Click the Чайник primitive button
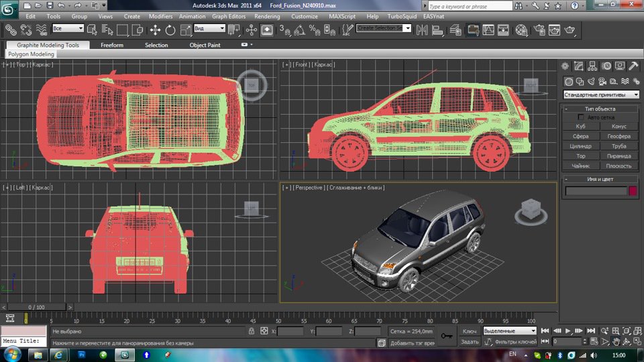This screenshot has width=644, height=362. click(581, 166)
